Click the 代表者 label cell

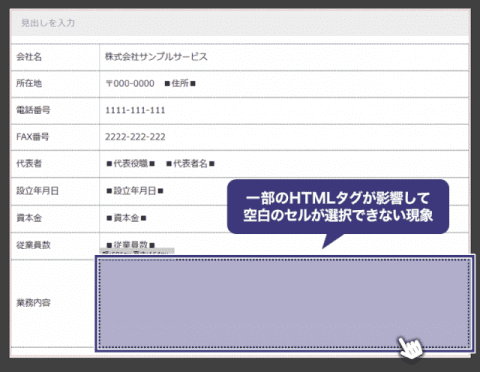coord(55,164)
